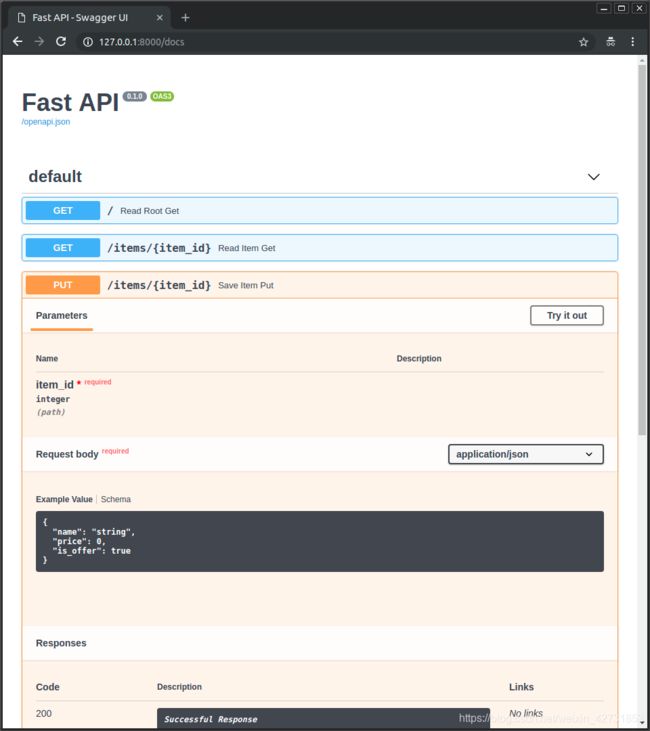
Task: Click the OAS3 badge
Action: tap(162, 97)
